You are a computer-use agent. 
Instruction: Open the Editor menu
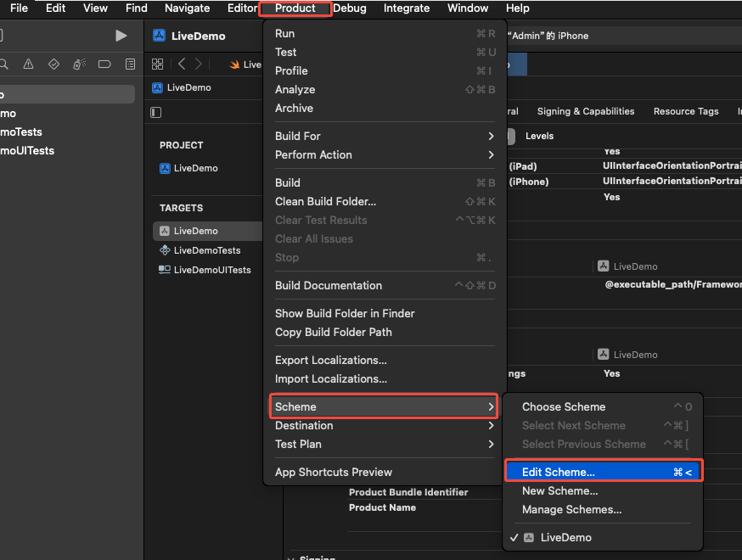click(242, 8)
